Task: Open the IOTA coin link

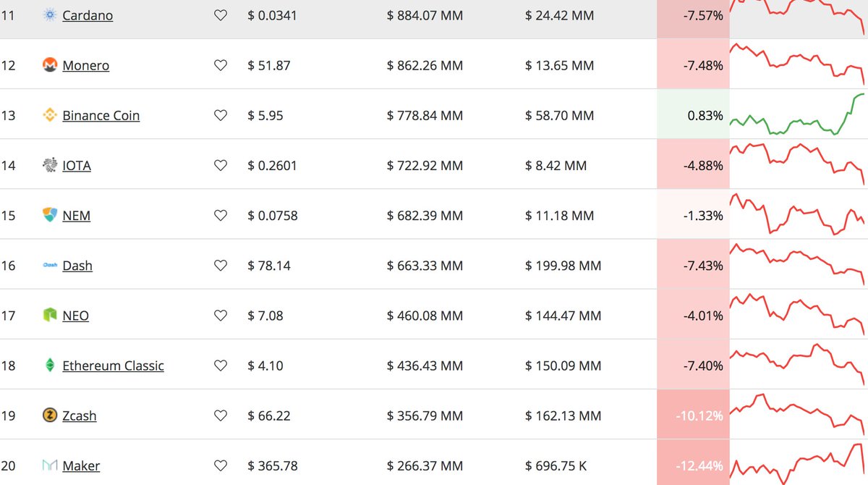Action: [77, 164]
